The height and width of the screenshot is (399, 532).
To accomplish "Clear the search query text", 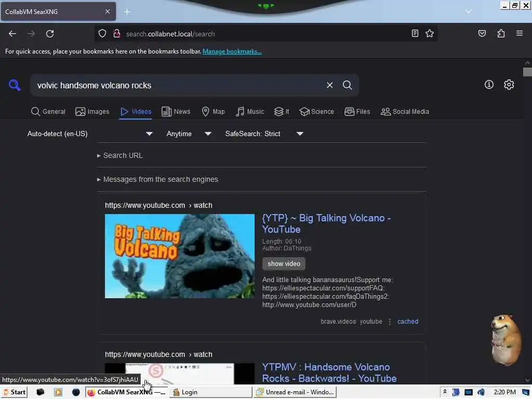I will (x=329, y=85).
